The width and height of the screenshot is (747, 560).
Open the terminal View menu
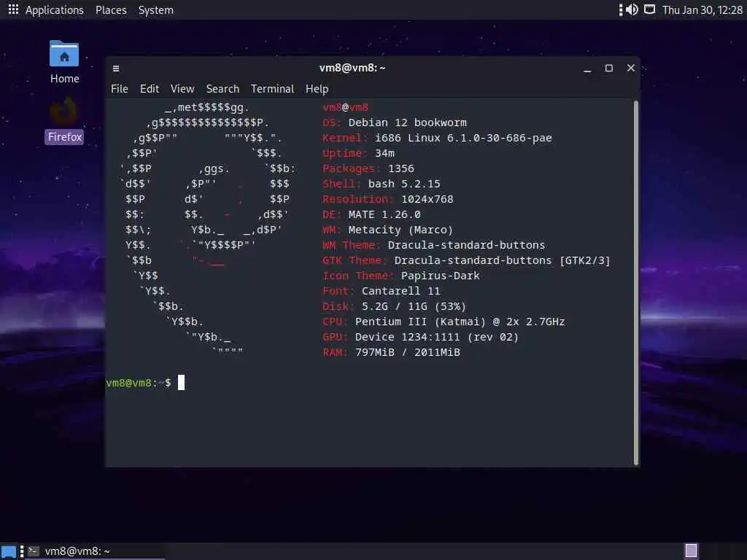[182, 89]
